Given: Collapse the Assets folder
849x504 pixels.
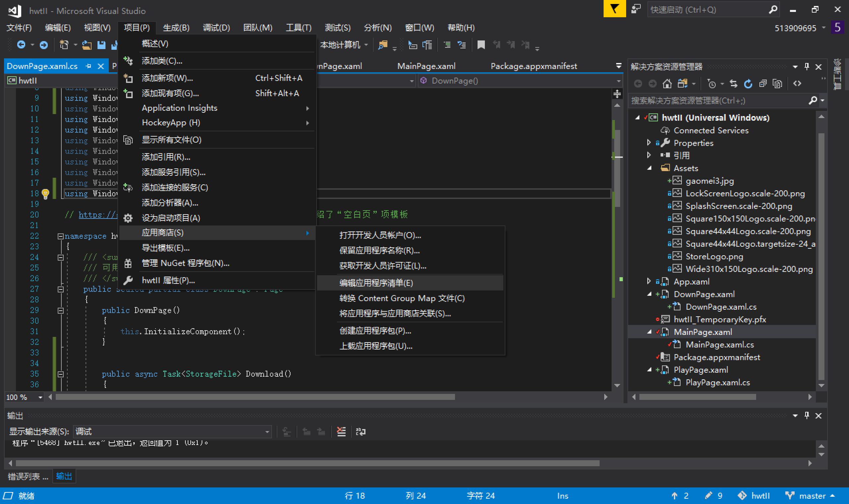Looking at the screenshot, I should (649, 168).
